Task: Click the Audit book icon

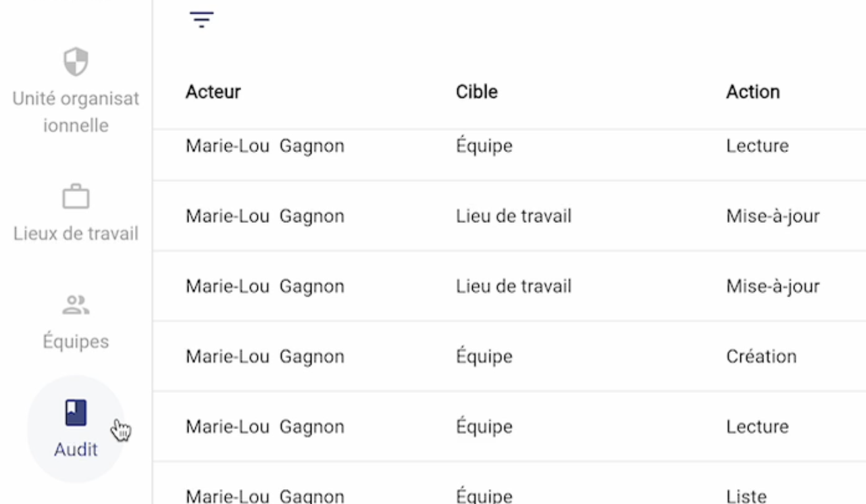Action: tap(76, 413)
